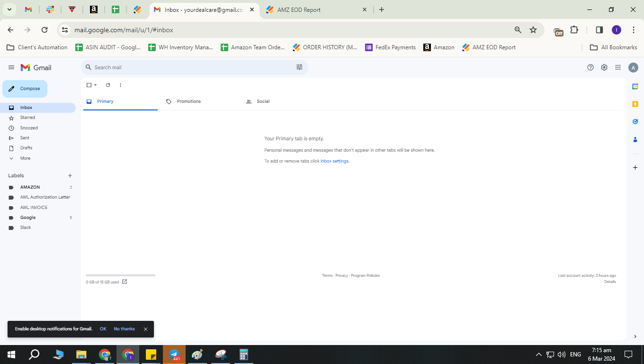Screen dimensions: 644x364
Task: Show hidden system tray icons chevron
Action: 538,355
